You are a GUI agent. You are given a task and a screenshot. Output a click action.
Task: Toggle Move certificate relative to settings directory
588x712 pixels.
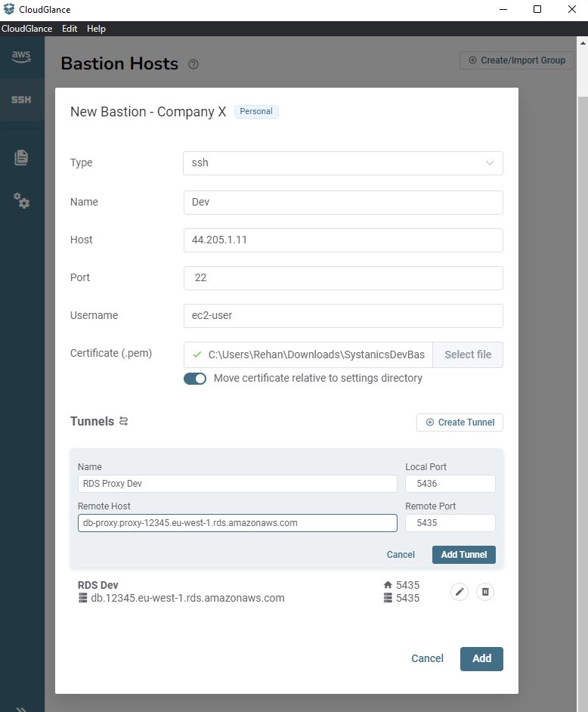pyautogui.click(x=195, y=379)
